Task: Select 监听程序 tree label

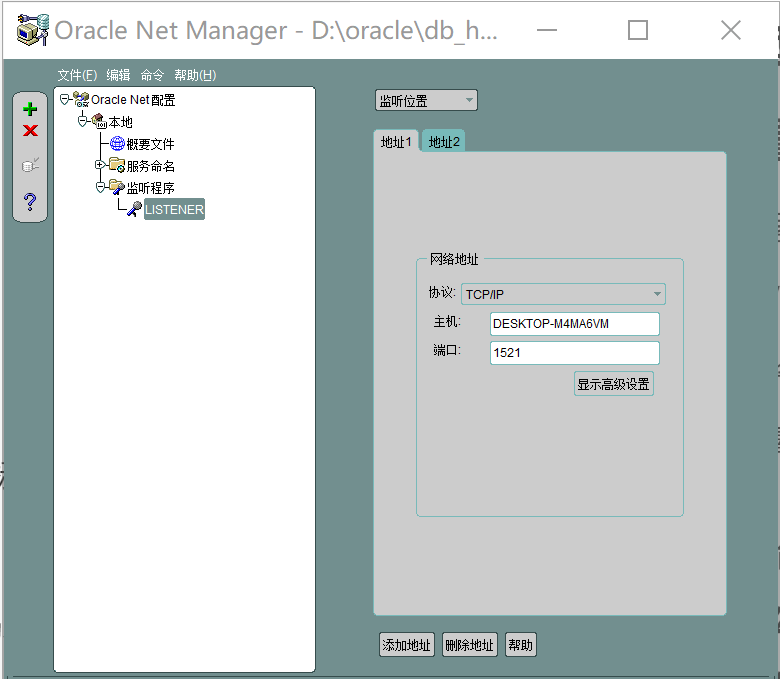Action: point(150,188)
